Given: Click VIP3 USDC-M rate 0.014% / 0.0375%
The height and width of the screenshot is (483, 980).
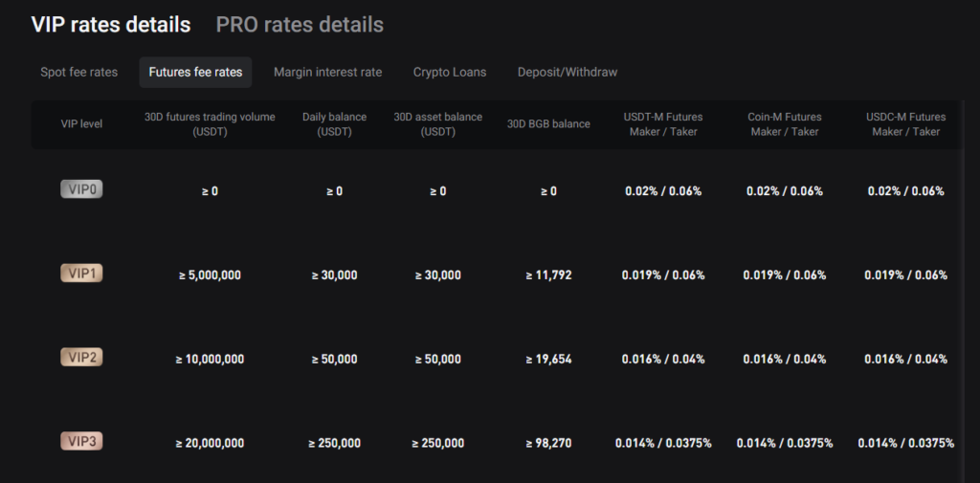Looking at the screenshot, I should coord(905,444).
